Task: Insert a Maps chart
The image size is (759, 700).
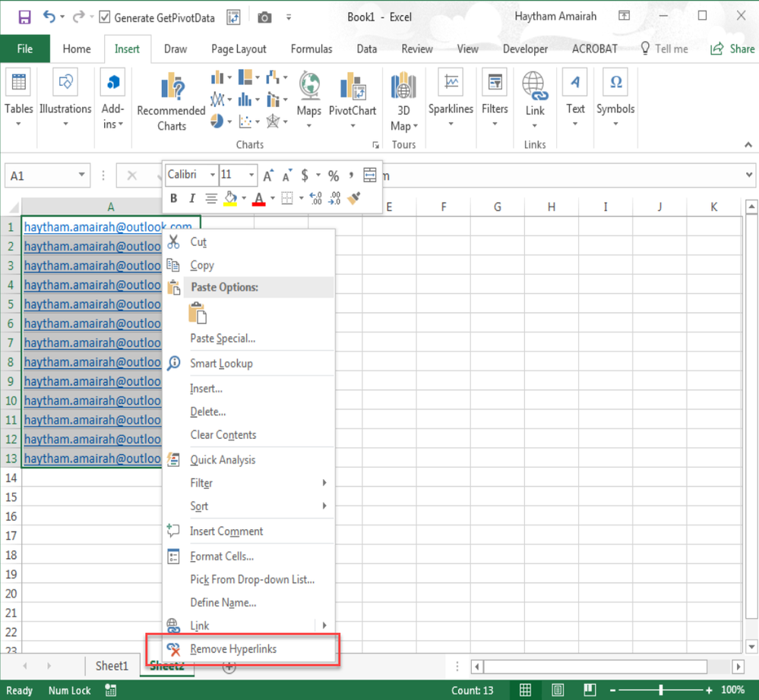Action: (x=308, y=100)
